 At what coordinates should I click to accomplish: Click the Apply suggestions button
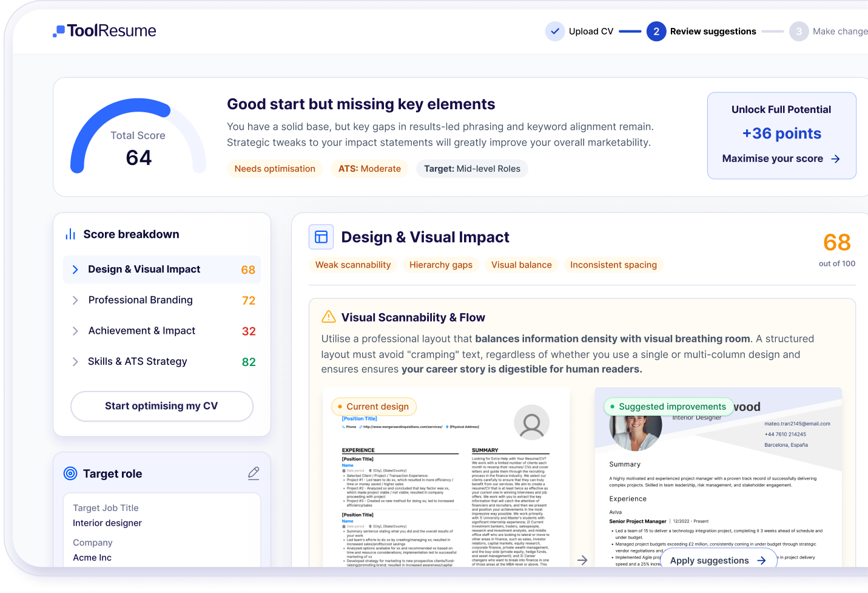pos(718,560)
